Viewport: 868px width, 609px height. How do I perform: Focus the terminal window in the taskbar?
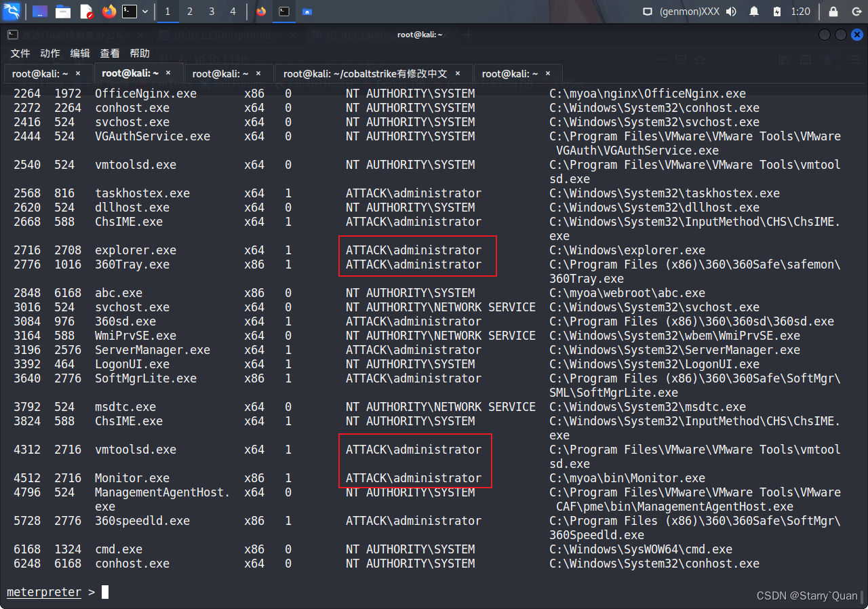coord(284,12)
